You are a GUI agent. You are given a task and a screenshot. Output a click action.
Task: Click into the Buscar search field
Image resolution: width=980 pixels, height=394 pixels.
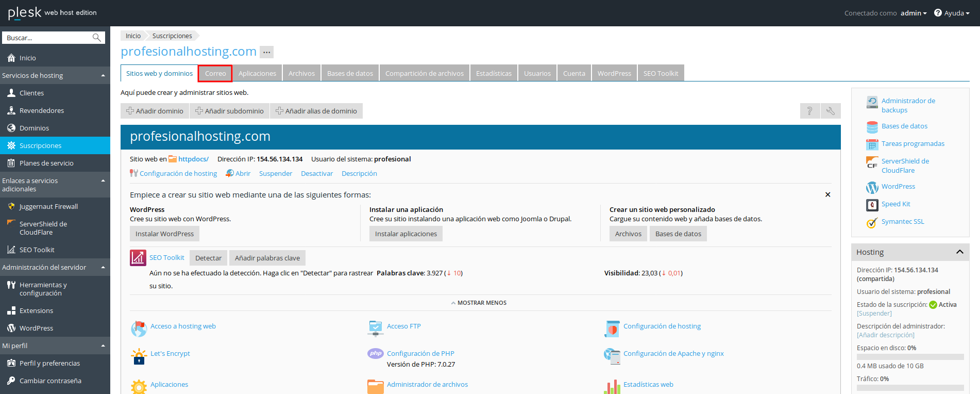pyautogui.click(x=47, y=38)
